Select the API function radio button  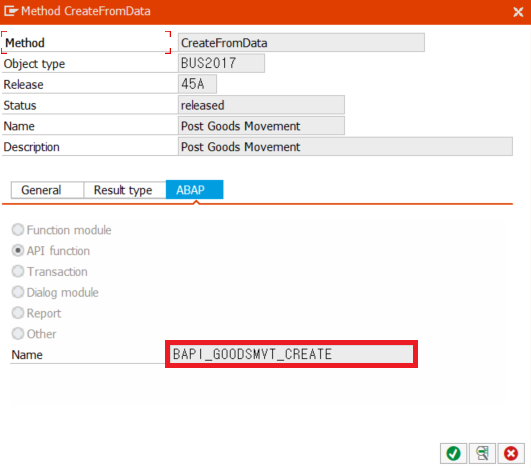pyautogui.click(x=18, y=251)
